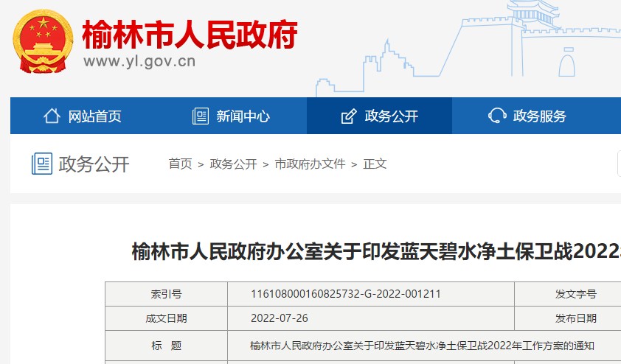
Task: Select index number 11610800016082573​2-G-2022-001211
Action: [x=346, y=294]
